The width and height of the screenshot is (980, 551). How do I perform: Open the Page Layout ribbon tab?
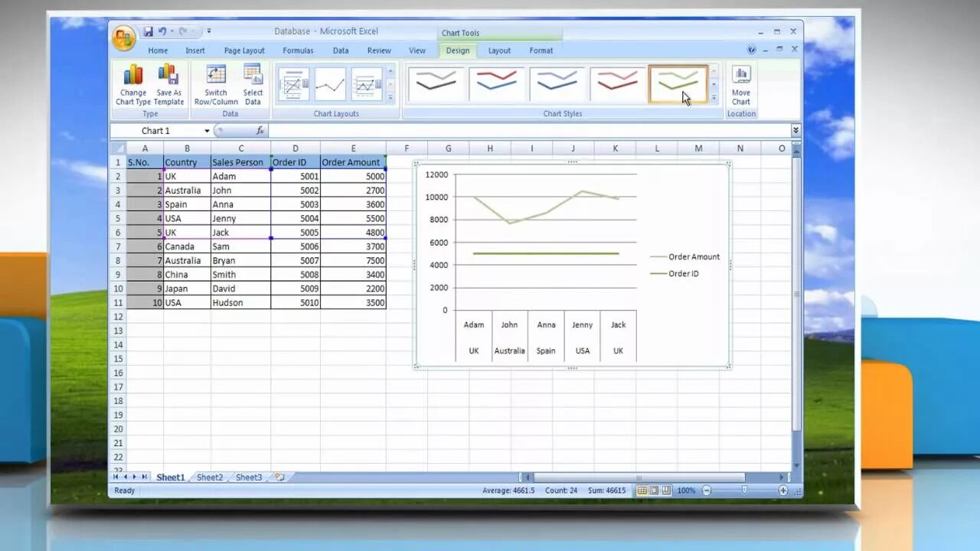click(244, 51)
